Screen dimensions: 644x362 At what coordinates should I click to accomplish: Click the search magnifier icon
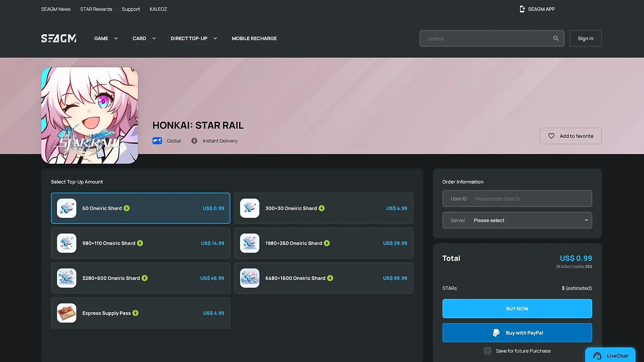[x=556, y=38]
